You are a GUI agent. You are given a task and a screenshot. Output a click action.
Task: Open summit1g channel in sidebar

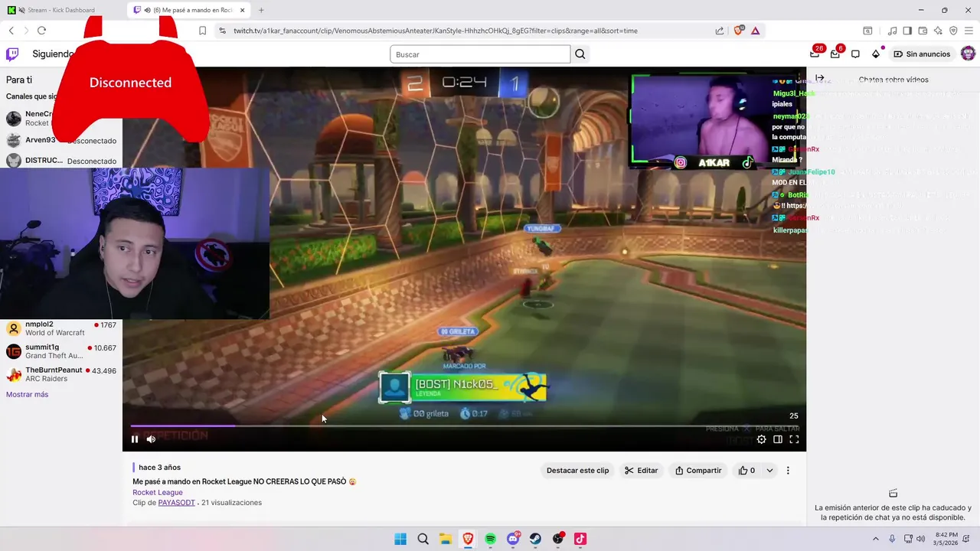[x=61, y=351]
